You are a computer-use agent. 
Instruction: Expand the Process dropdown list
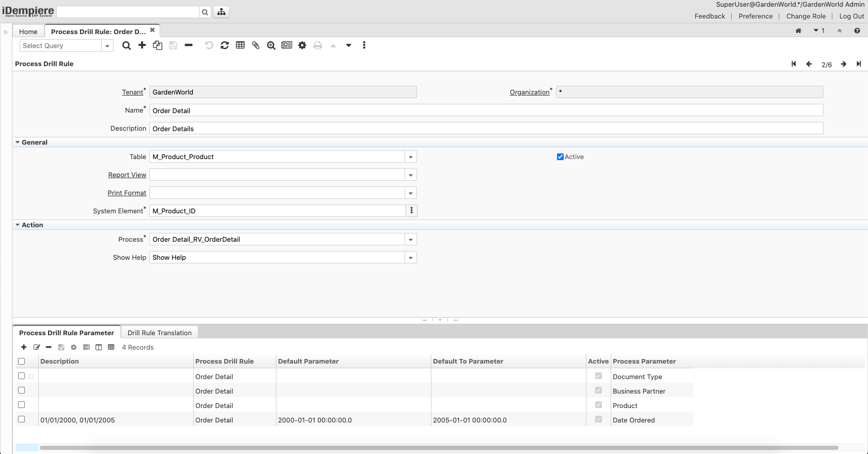(x=411, y=240)
